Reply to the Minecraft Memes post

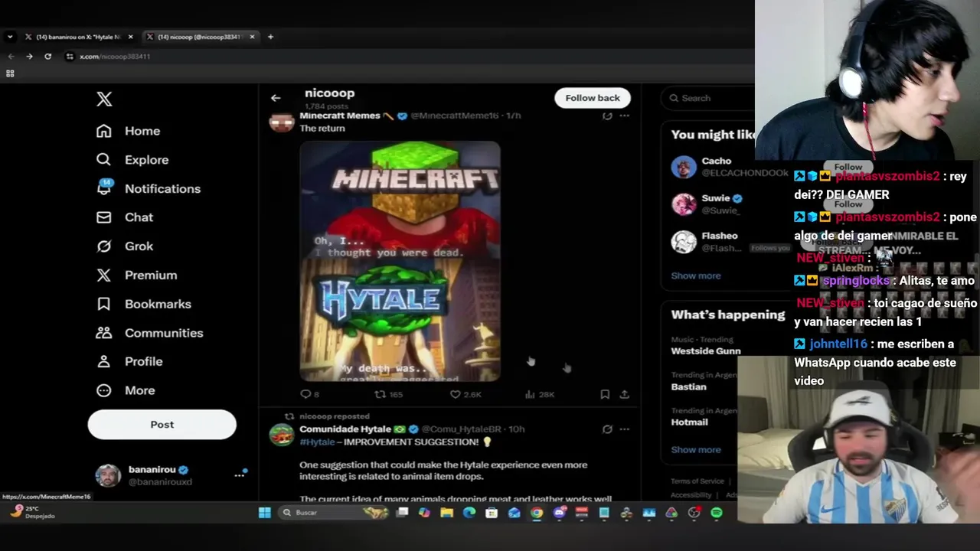pos(309,394)
